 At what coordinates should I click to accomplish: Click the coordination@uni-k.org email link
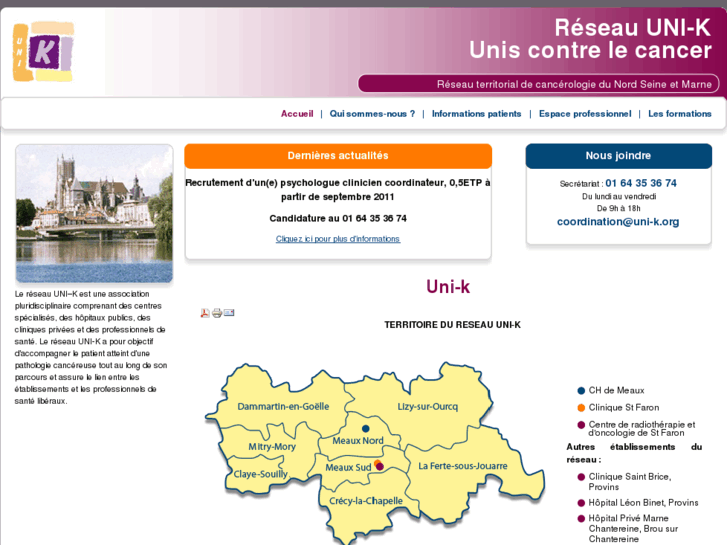point(618,222)
